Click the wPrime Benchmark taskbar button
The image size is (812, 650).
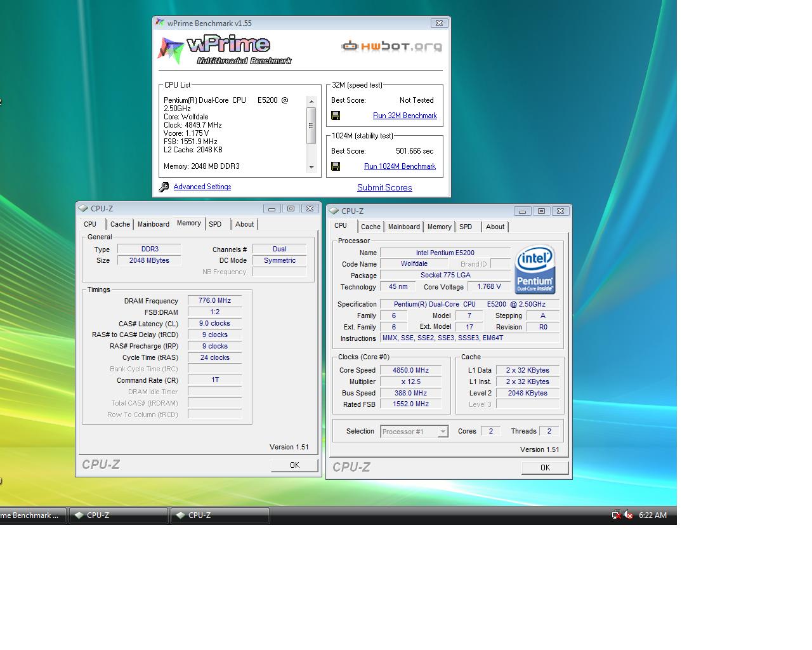point(32,515)
